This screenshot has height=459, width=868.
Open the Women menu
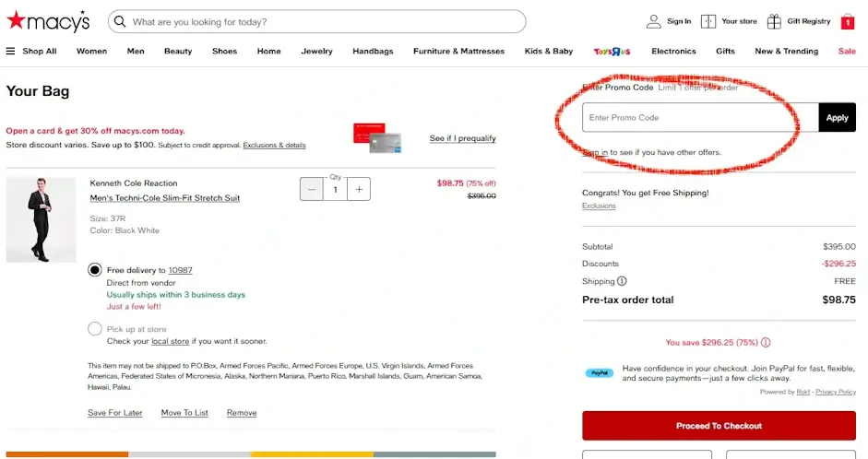click(92, 51)
